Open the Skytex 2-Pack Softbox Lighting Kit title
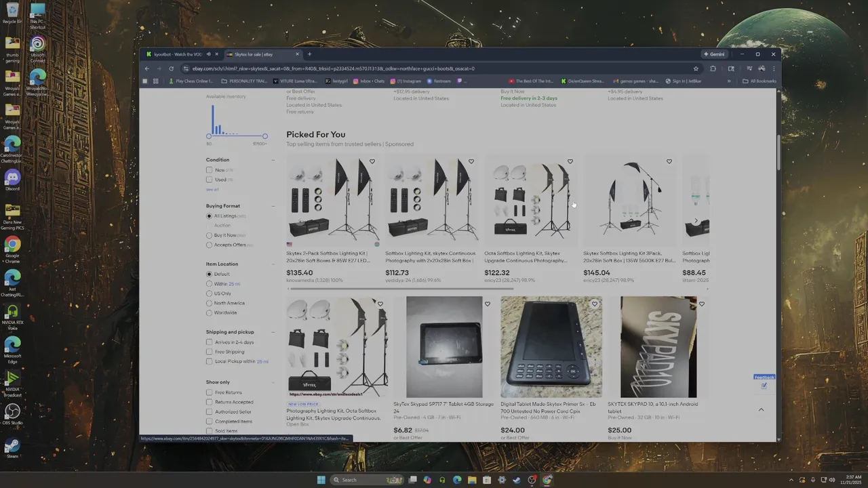868x488 pixels. click(328, 257)
